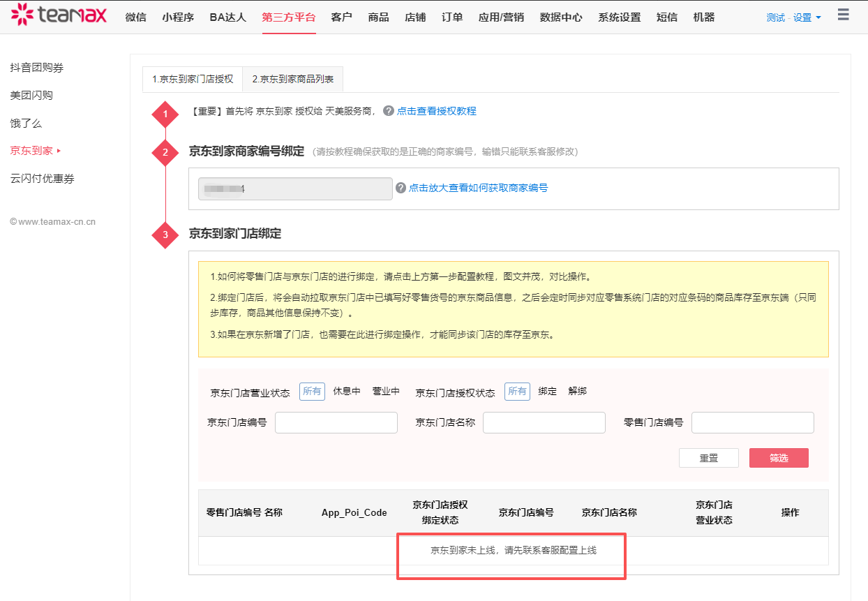Image resolution: width=868 pixels, height=601 pixels.
Task: Open the 店铺 menu
Action: 415,17
